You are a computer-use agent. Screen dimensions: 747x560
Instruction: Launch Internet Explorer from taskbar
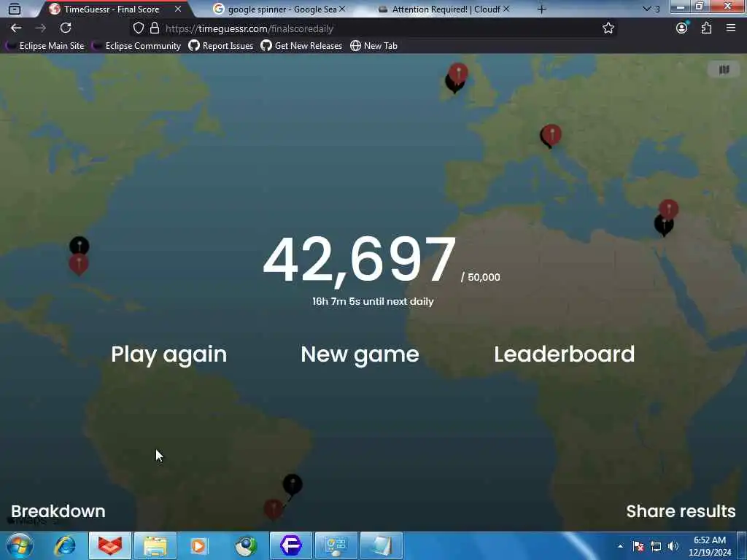point(65,545)
